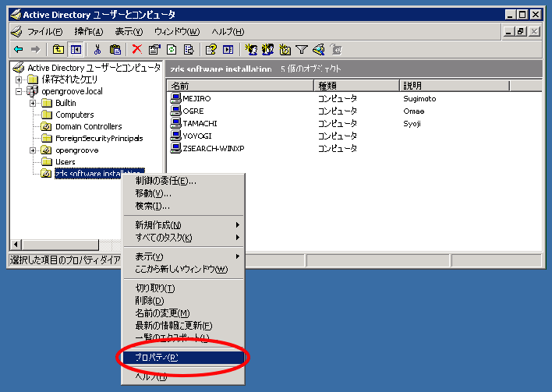This screenshot has width=552, height=392.
Task: Create new organizational unit toolbar icon
Action: 285,50
